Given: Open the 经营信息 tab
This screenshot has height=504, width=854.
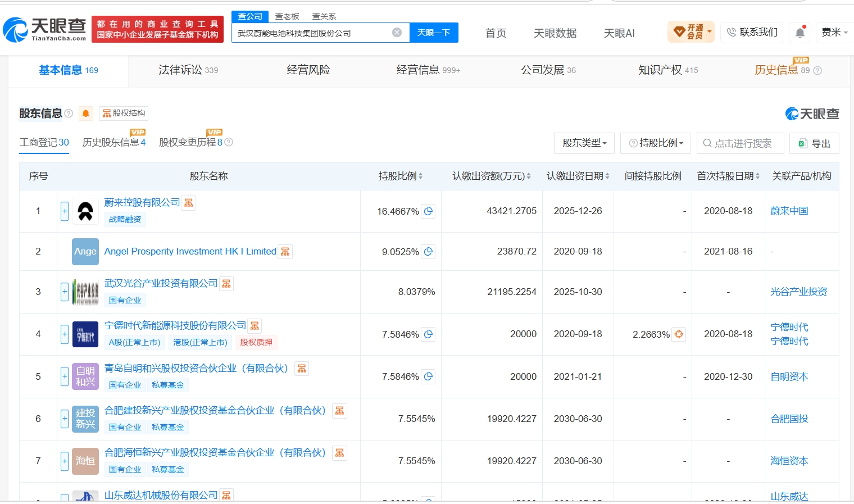Looking at the screenshot, I should click(x=428, y=70).
